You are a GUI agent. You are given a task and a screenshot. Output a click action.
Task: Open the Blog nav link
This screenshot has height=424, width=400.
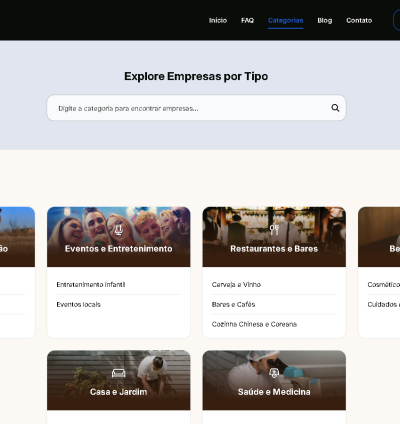coord(324,20)
